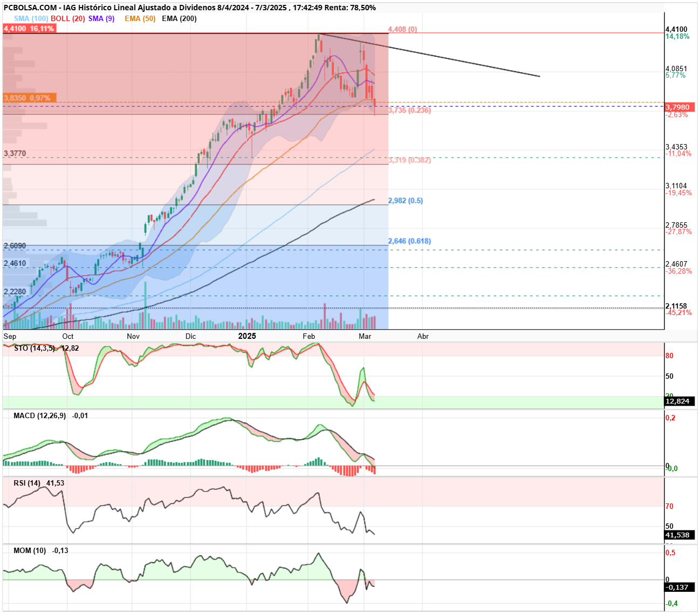
Task: Select the 2,982 (0.5) Fibonacci label
Action: click(406, 201)
